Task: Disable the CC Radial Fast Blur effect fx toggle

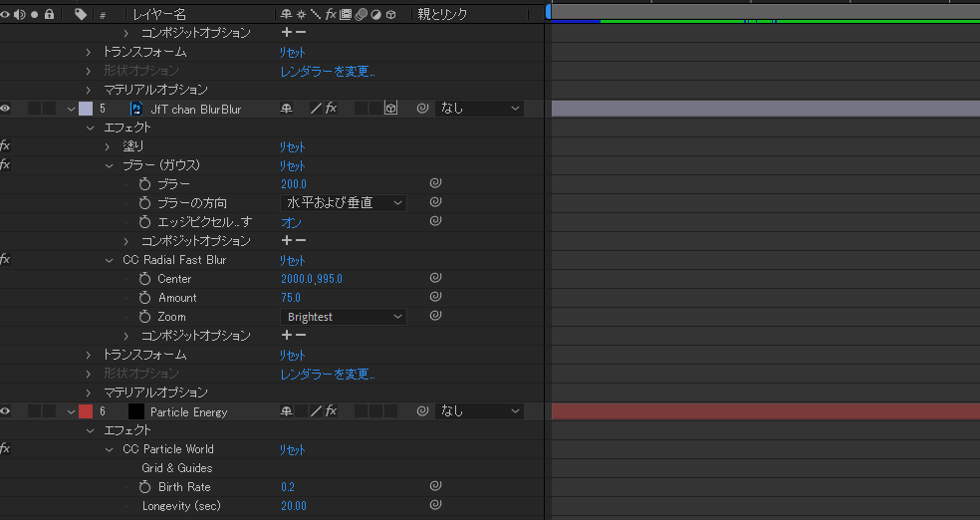Action: (x=5, y=260)
